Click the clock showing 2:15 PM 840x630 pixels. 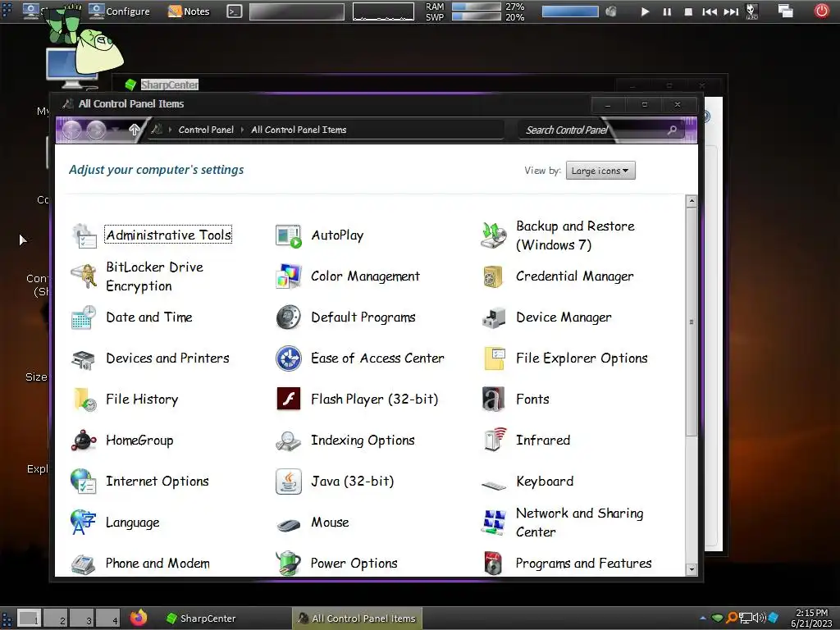[811, 613]
